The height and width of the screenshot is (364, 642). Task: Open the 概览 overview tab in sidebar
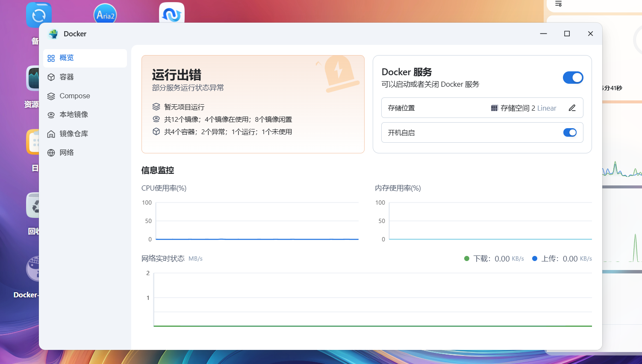[x=85, y=58]
